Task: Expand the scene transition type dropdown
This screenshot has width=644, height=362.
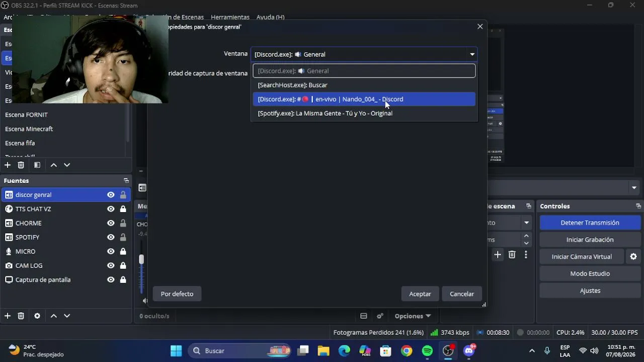Action: (526, 223)
